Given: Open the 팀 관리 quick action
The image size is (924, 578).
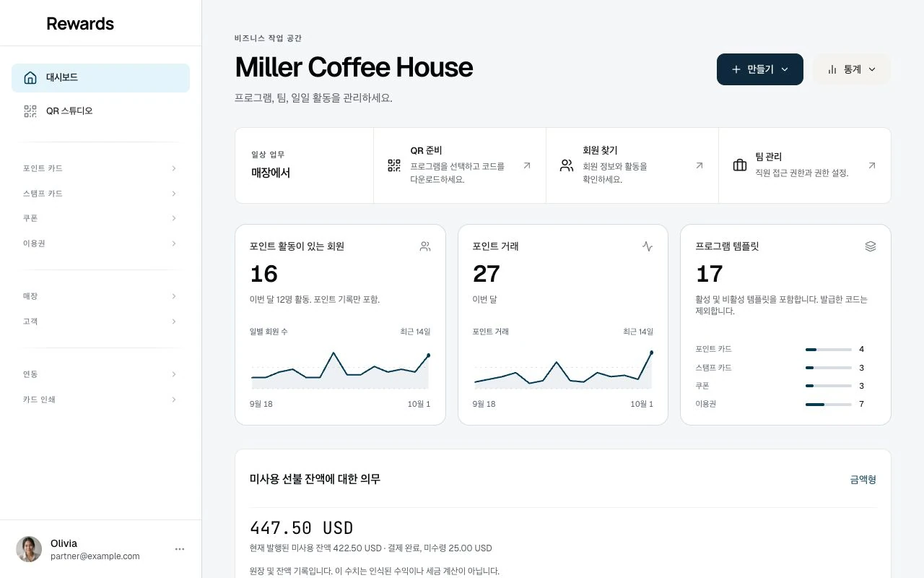Looking at the screenshot, I should pyautogui.click(x=805, y=165).
